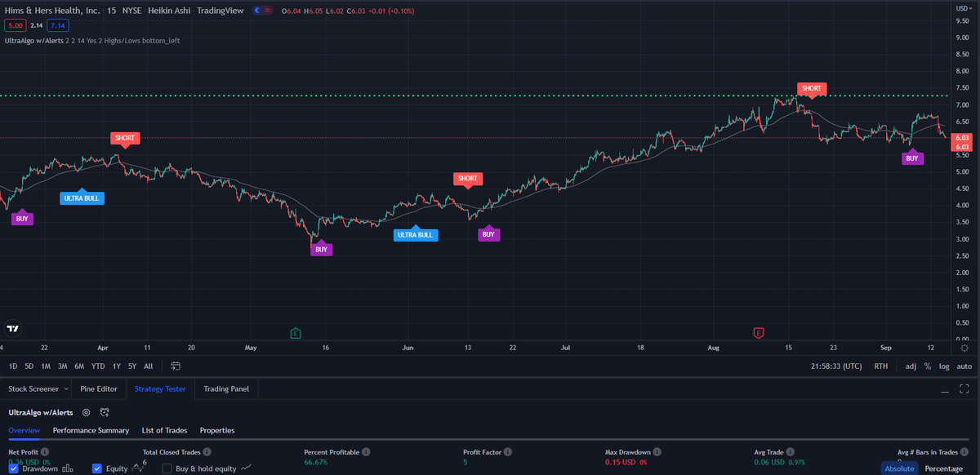
Task: Open the Pine Editor tab
Action: 100,389
